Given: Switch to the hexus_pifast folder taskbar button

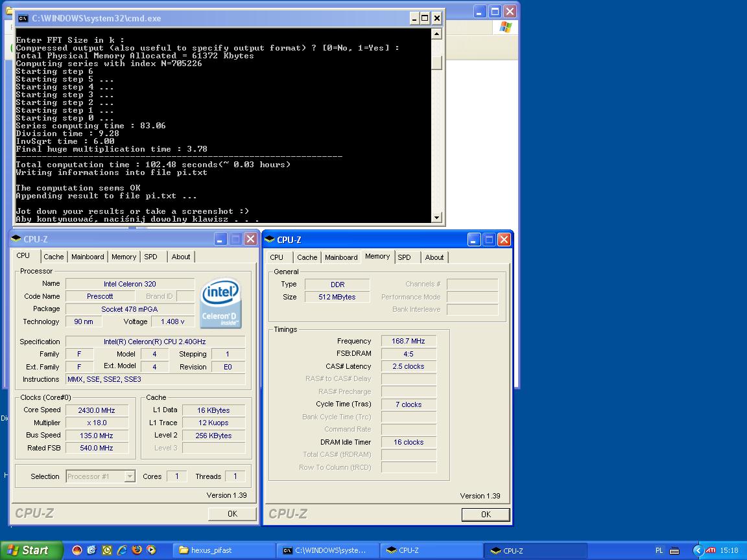Looking at the screenshot, I should tap(224, 550).
